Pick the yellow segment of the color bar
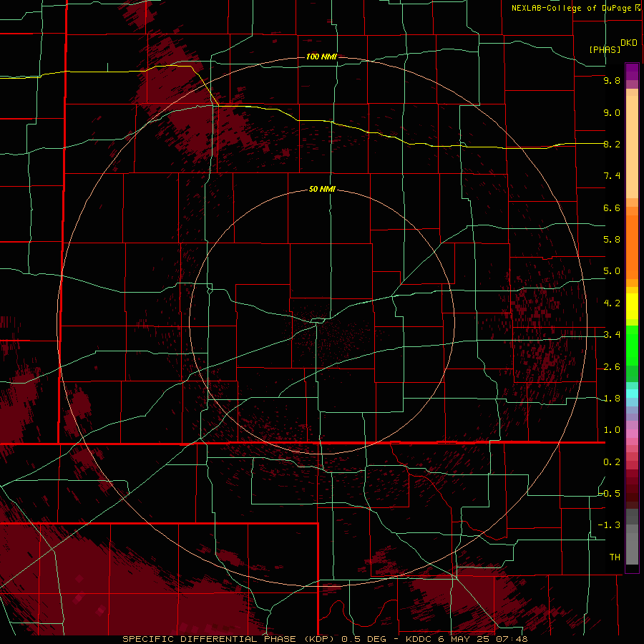This screenshot has width=644, height=644. pos(632,306)
